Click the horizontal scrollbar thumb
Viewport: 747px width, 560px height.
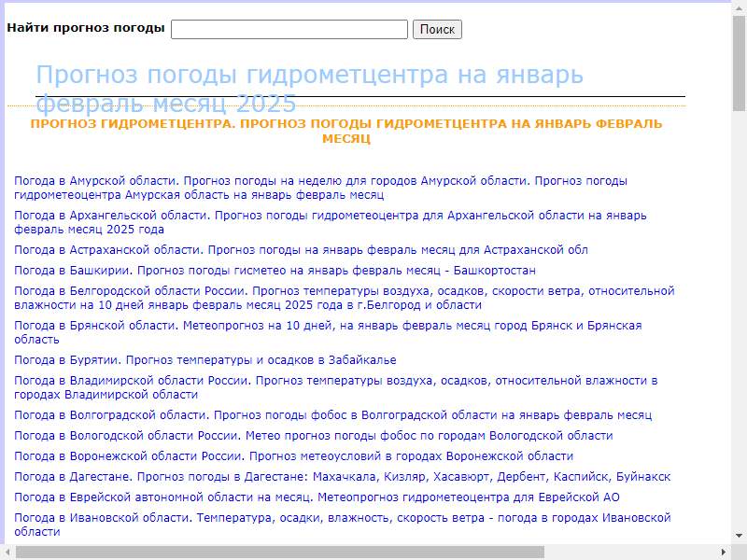279,553
